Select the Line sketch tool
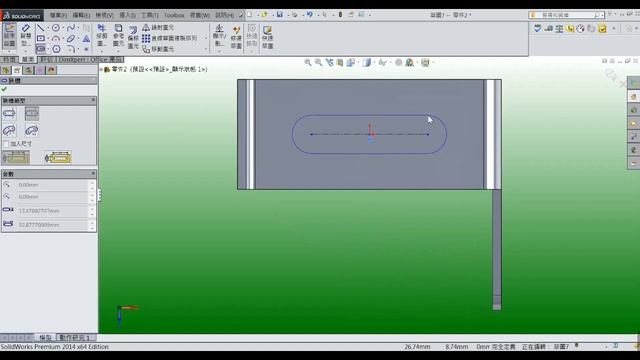The height and width of the screenshot is (360, 640). (40, 28)
